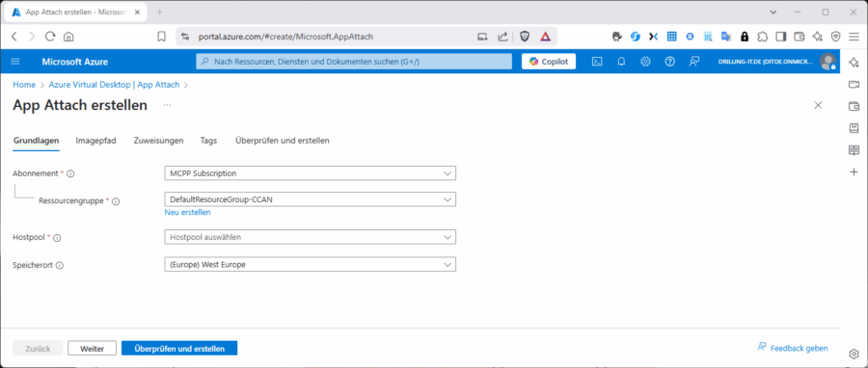Switch to the Tags tab
The image size is (868, 368).
point(208,141)
